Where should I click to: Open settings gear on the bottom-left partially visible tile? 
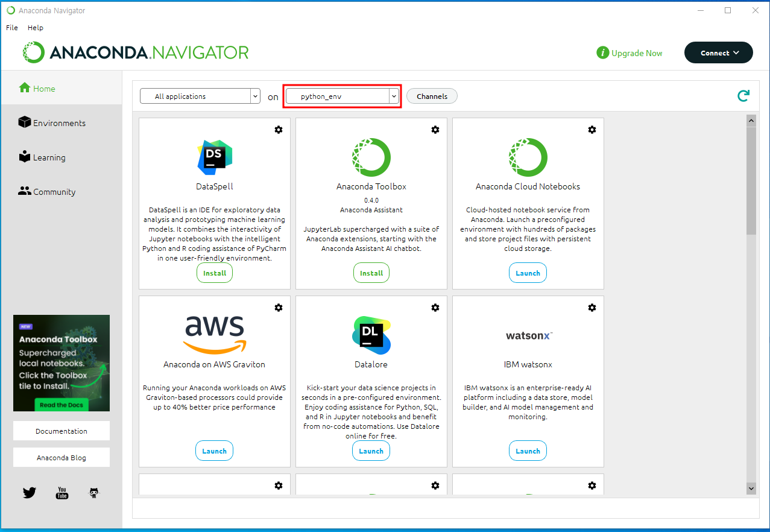click(x=279, y=486)
